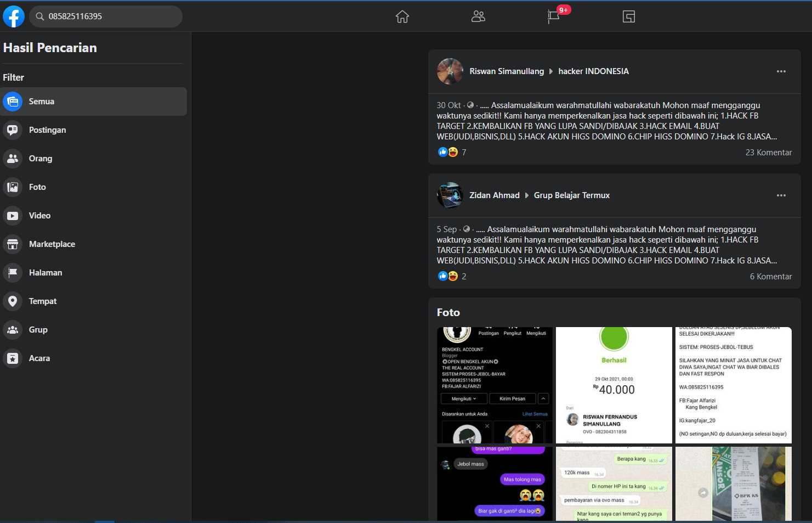View 23 Komentar on Riswan's post
The width and height of the screenshot is (812, 523).
point(769,153)
